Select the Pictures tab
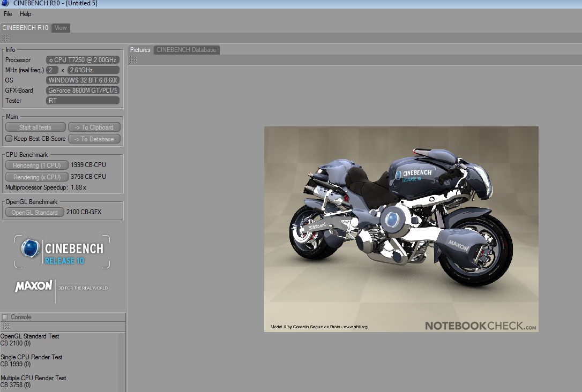Image resolution: width=582 pixels, height=392 pixels. 140,50
